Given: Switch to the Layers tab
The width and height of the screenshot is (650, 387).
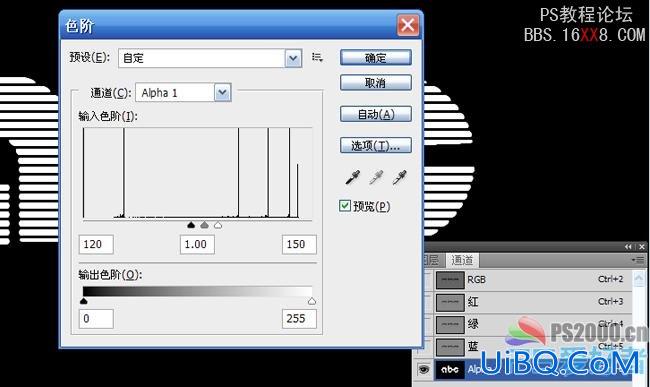Looking at the screenshot, I should (x=433, y=260).
